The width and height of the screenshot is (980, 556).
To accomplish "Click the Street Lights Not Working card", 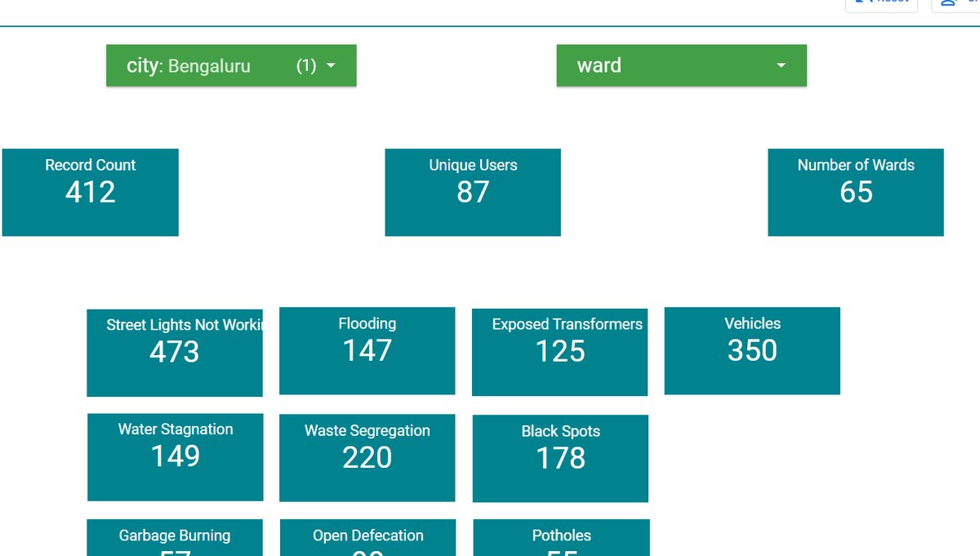I will [x=175, y=353].
